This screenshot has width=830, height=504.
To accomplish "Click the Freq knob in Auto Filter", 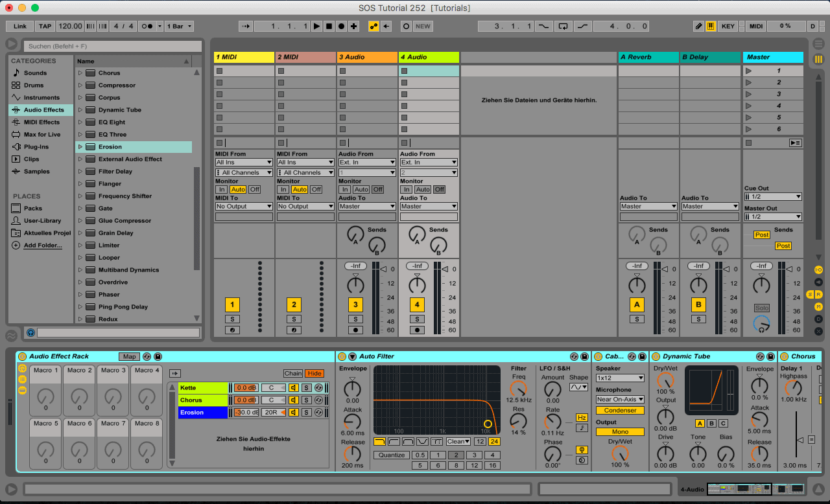I will [518, 388].
